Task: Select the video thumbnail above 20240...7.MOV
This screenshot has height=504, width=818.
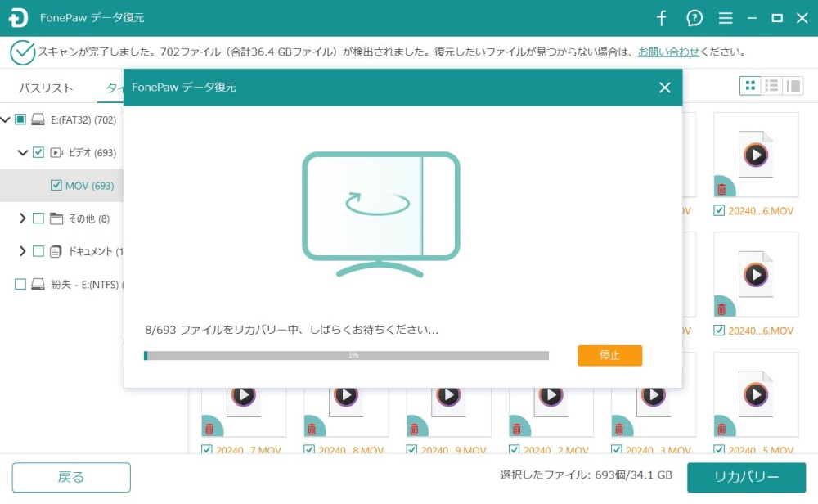Action: pyautogui.click(x=244, y=412)
